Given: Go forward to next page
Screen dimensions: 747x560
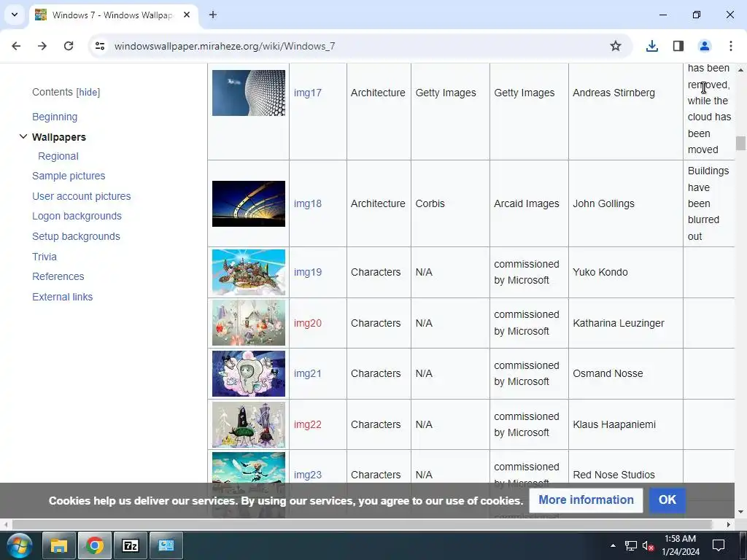Looking at the screenshot, I should [42, 46].
